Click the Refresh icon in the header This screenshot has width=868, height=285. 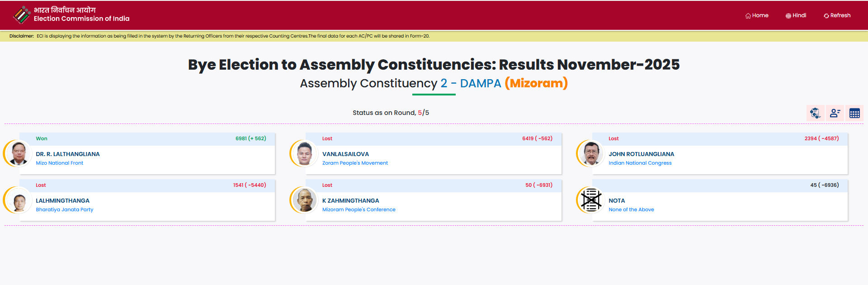(826, 15)
